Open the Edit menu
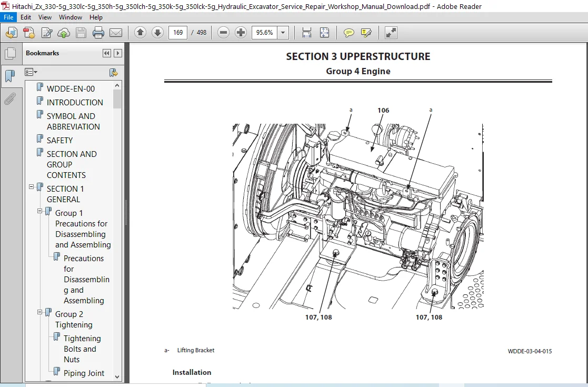 point(25,17)
